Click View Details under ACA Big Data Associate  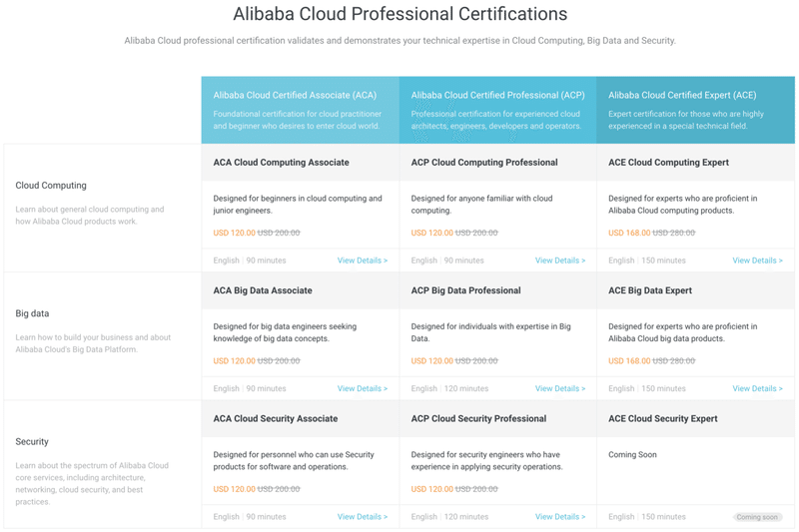coord(362,388)
